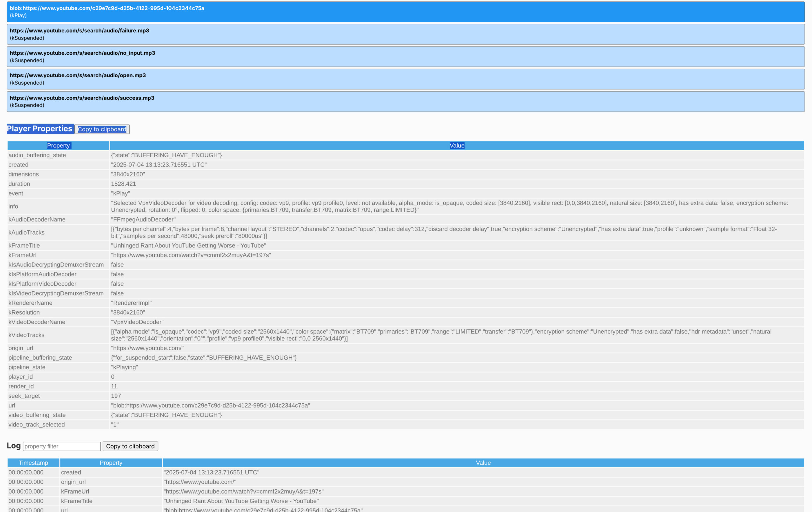This screenshot has height=512, width=812.
Task: Select the failure.mp3 suspended player
Action: [x=405, y=34]
